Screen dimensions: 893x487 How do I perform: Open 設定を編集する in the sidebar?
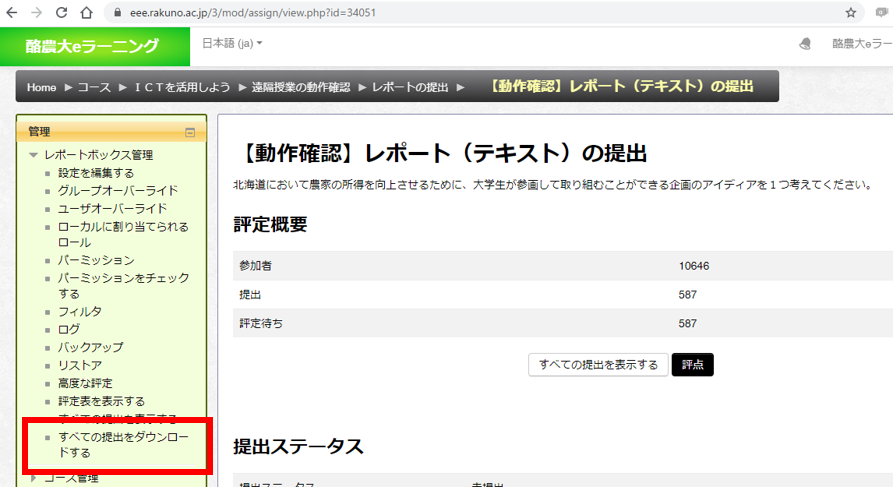96,173
